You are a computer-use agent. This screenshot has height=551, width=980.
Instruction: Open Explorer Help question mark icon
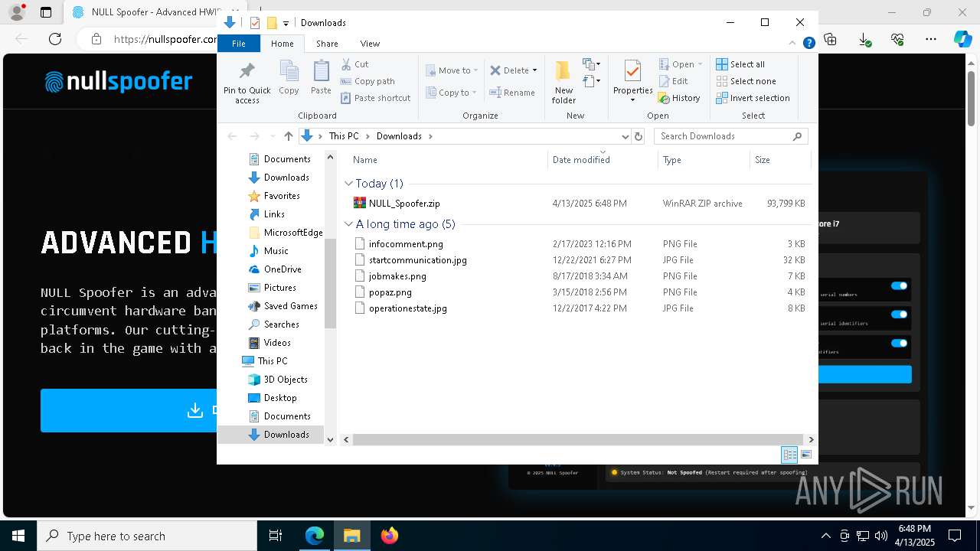[808, 44]
